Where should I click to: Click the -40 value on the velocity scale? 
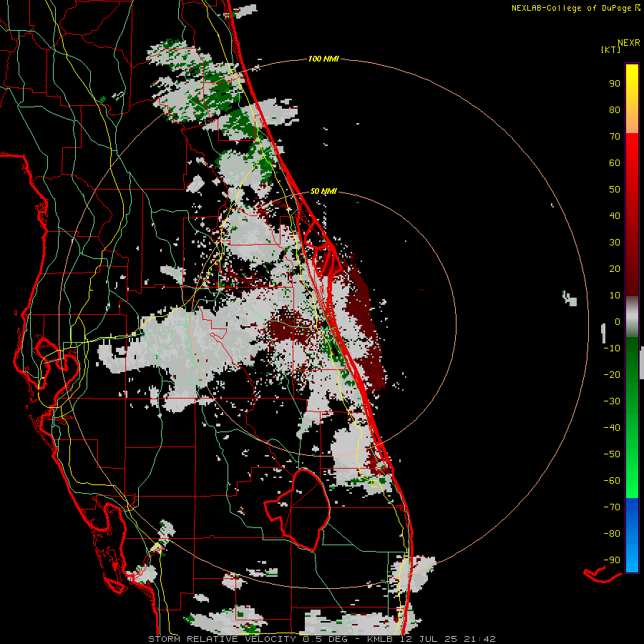[x=612, y=428]
